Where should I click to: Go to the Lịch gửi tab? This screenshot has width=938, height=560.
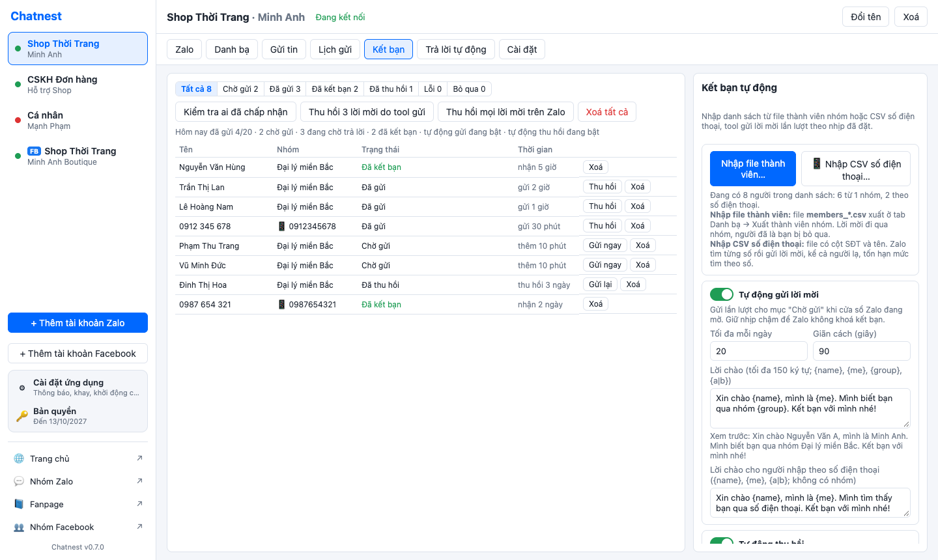click(335, 49)
